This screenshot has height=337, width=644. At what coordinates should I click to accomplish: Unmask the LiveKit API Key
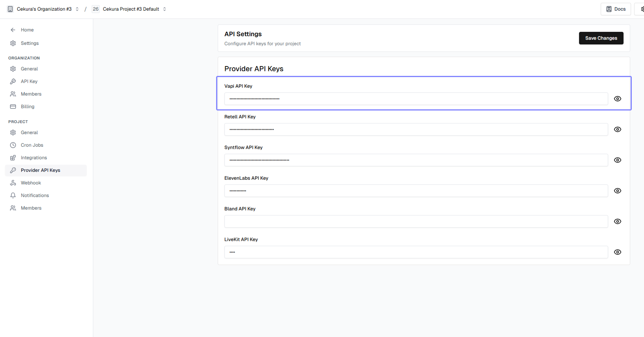pos(618,252)
